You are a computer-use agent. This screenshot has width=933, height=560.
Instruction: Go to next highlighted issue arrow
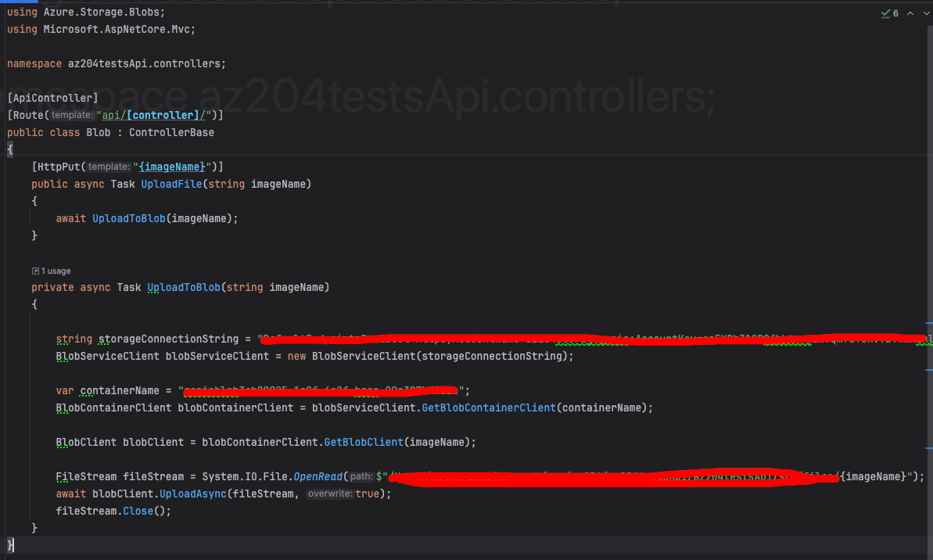pos(927,13)
